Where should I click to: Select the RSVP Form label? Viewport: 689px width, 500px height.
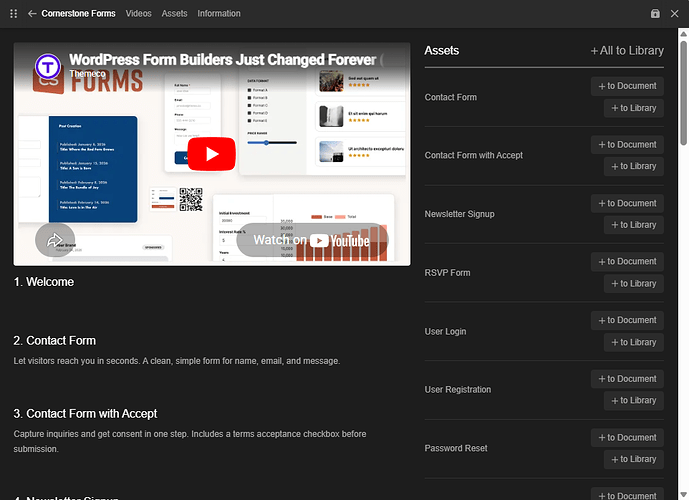(x=447, y=273)
